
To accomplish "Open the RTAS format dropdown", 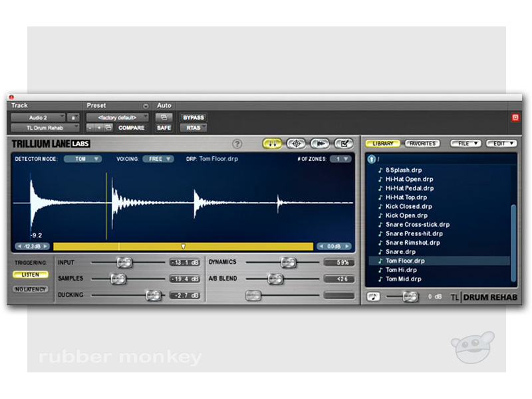I will coord(194,128).
